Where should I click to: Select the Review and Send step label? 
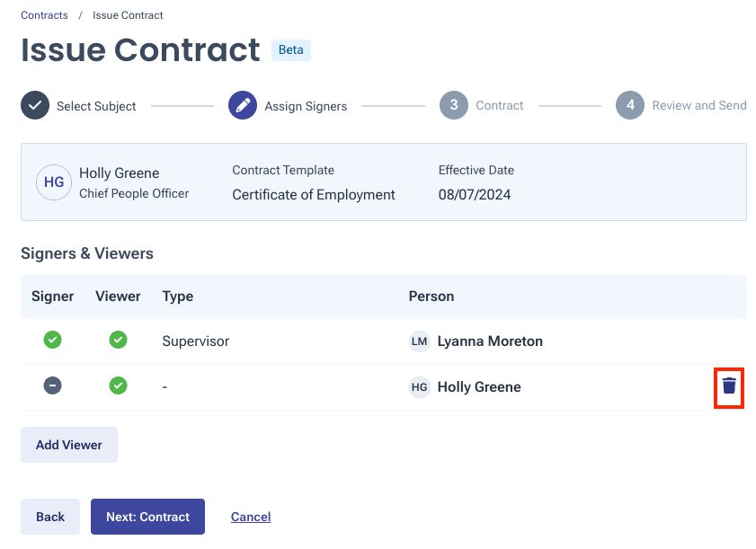698,105
